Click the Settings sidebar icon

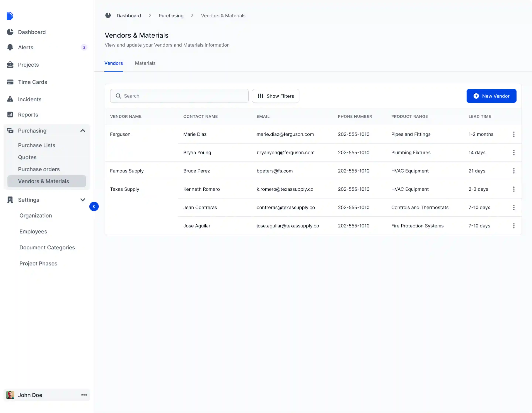click(x=10, y=200)
